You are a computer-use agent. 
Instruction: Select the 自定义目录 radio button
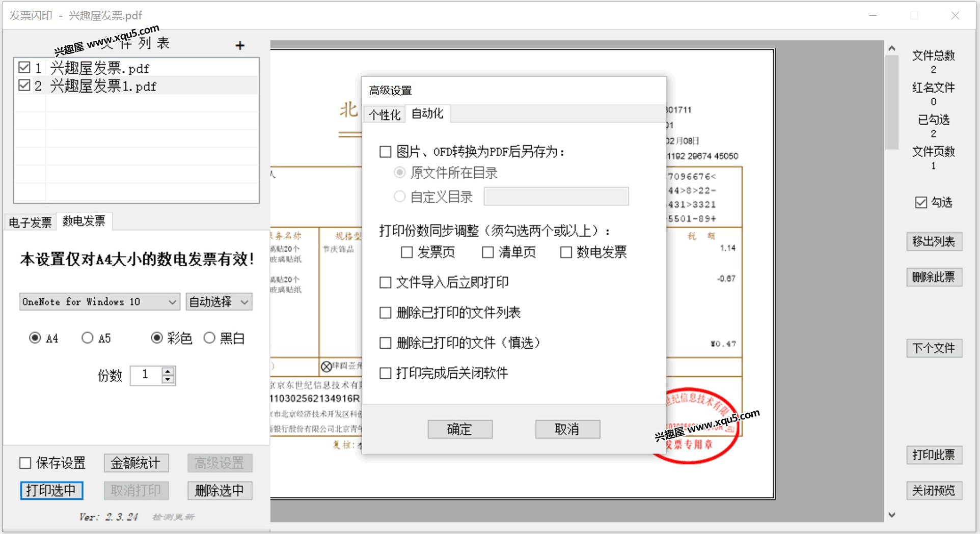tap(400, 196)
